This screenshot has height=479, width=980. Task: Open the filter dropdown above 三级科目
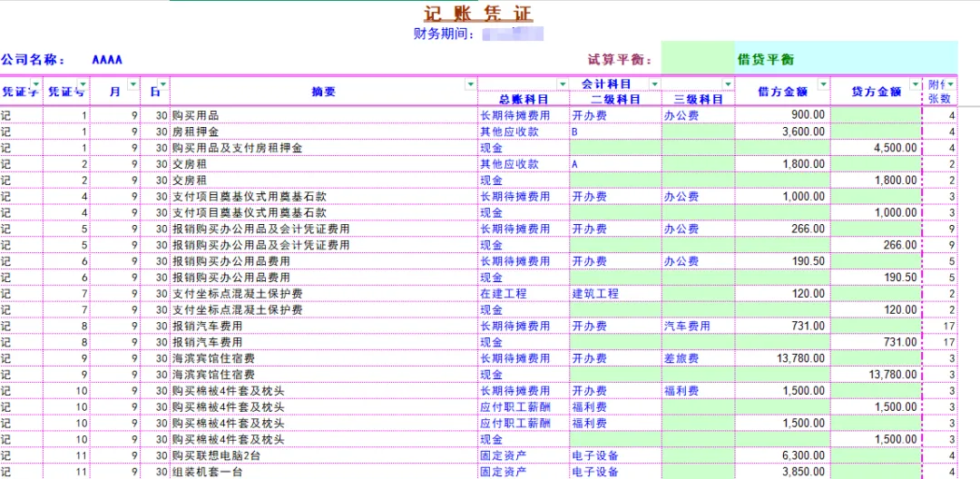(728, 83)
